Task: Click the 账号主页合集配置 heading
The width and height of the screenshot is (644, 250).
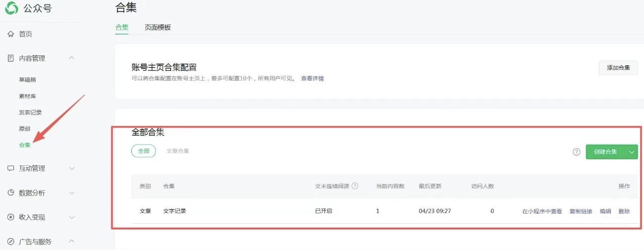Action: (x=164, y=68)
